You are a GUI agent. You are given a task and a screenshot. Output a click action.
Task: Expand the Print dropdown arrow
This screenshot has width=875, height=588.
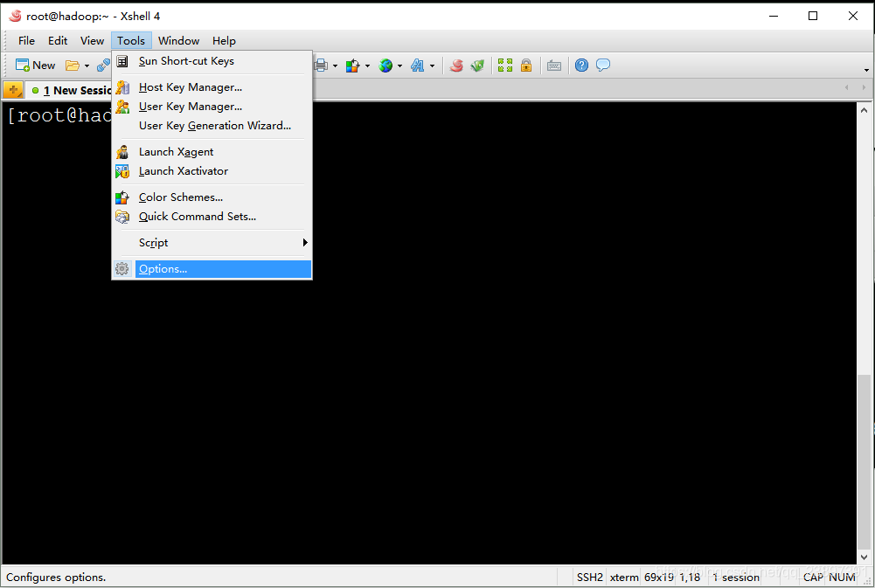(x=335, y=66)
